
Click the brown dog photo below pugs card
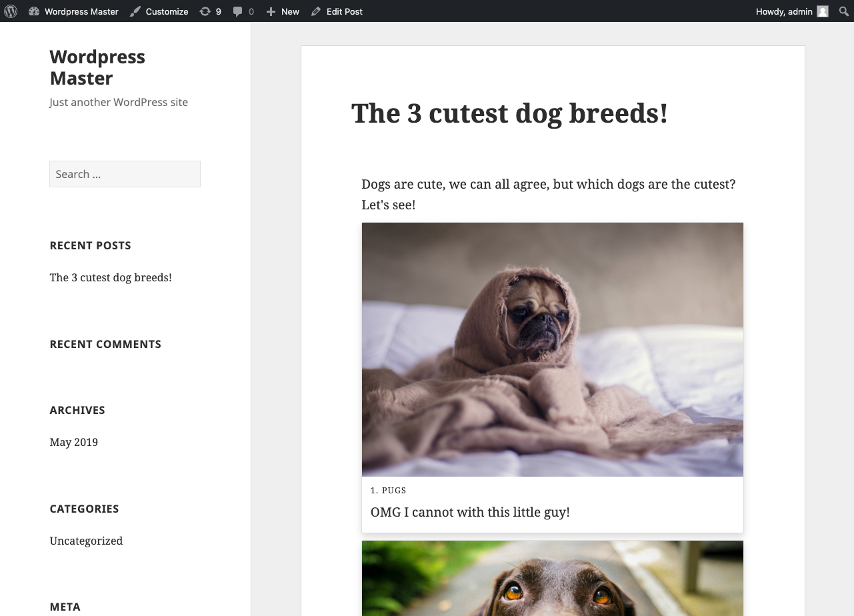pyautogui.click(x=553, y=578)
